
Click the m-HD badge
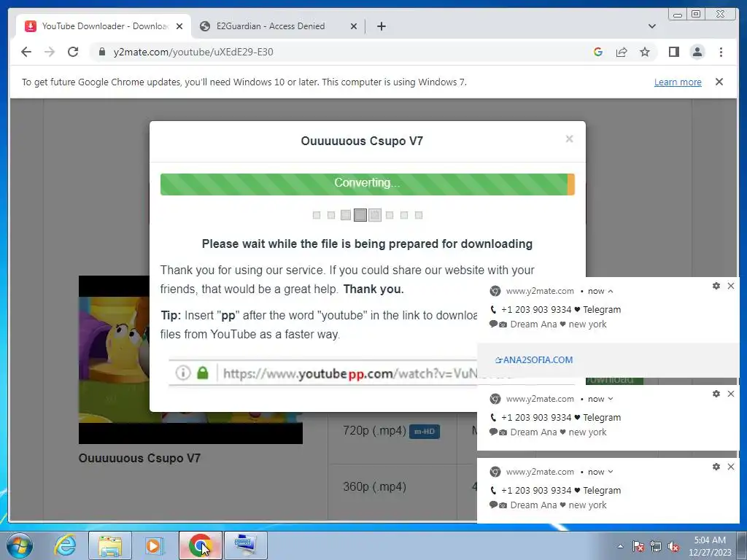[x=424, y=432]
